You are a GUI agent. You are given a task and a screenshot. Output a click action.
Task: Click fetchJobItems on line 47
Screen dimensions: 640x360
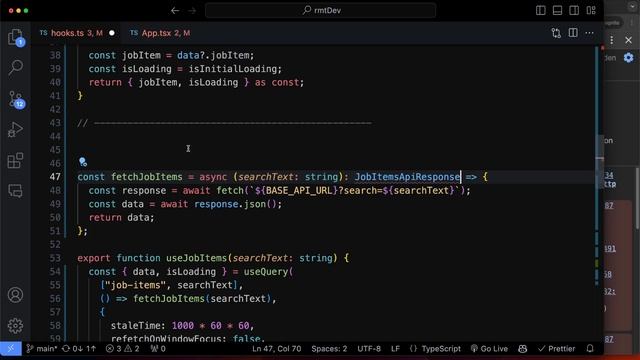pos(147,177)
